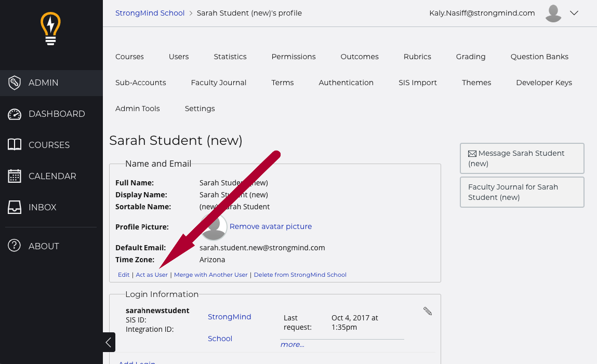The width and height of the screenshot is (597, 364).
Task: Open the SIS Import tab
Action: click(417, 83)
